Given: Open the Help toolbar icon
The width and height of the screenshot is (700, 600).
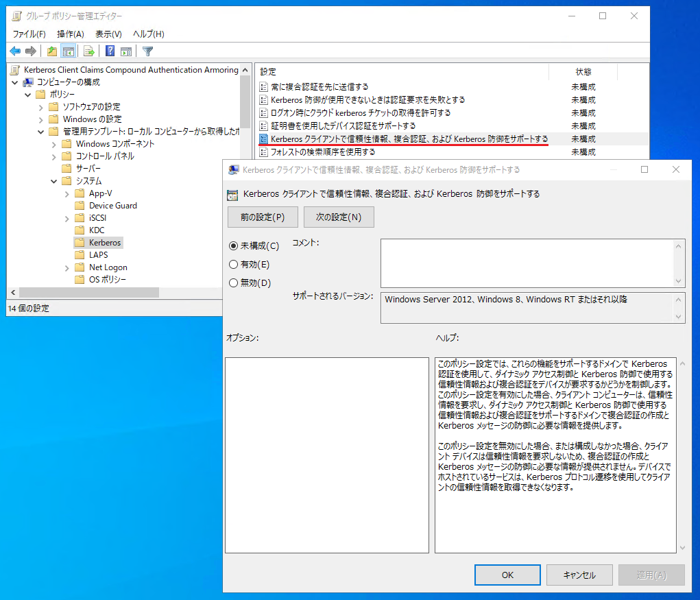Looking at the screenshot, I should tap(110, 51).
